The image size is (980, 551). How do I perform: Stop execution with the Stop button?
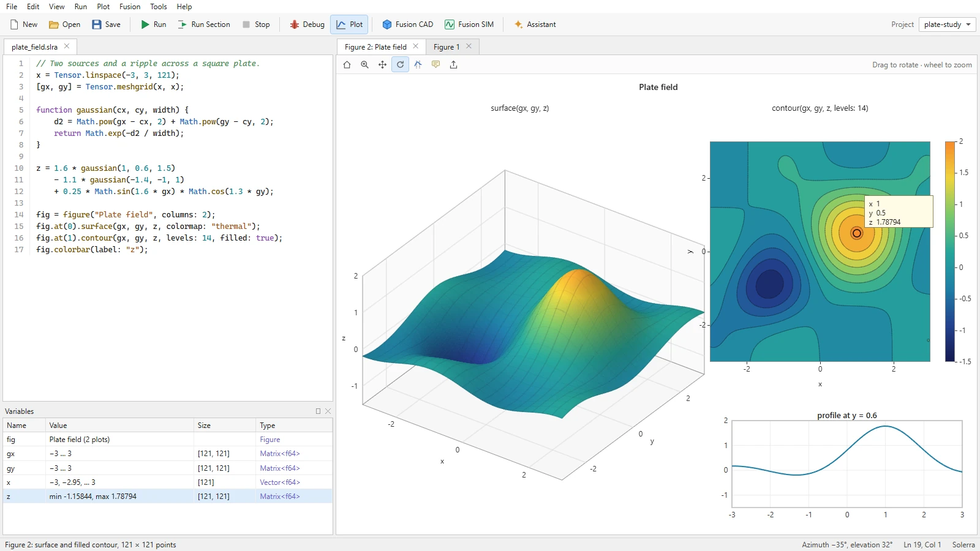pos(255,24)
